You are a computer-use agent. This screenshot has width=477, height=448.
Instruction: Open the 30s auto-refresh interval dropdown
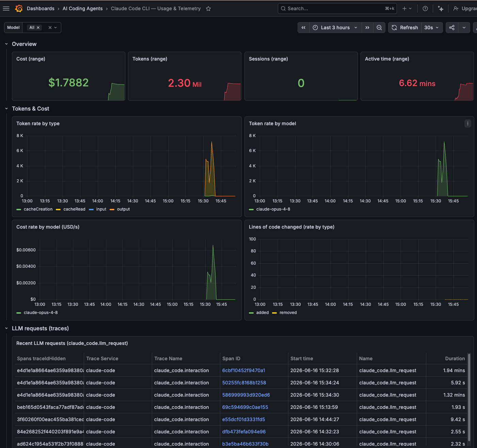[x=432, y=28]
